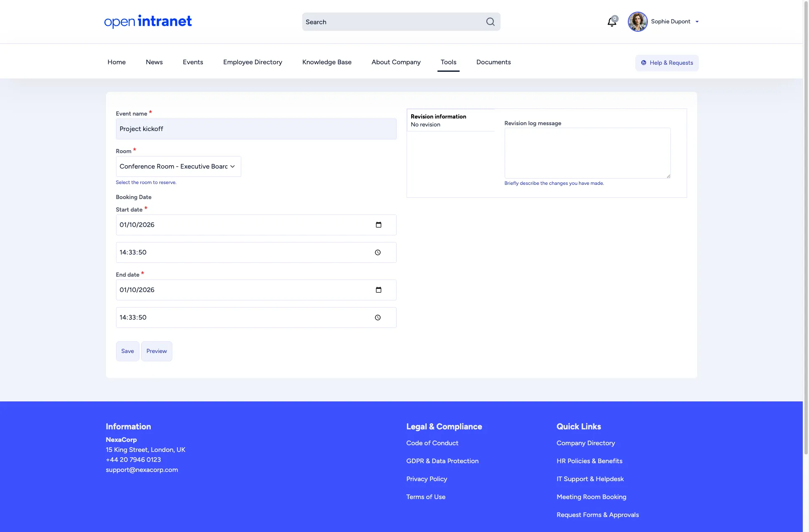Open HR Policies & Benefits link
Screen dimensions: 809x532
[589, 461]
